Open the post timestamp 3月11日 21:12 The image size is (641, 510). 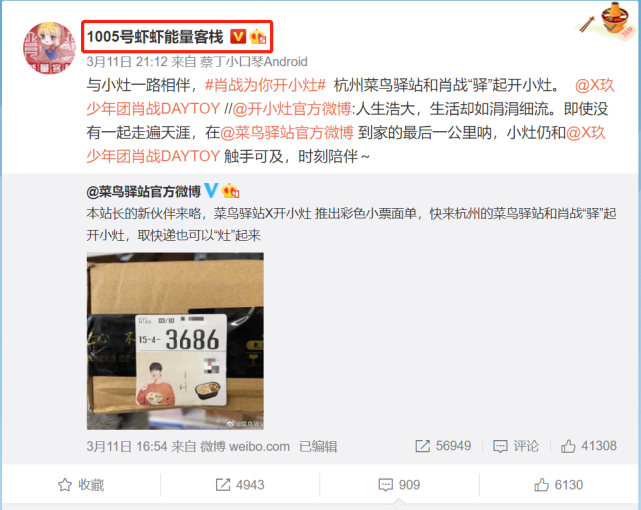(x=127, y=62)
